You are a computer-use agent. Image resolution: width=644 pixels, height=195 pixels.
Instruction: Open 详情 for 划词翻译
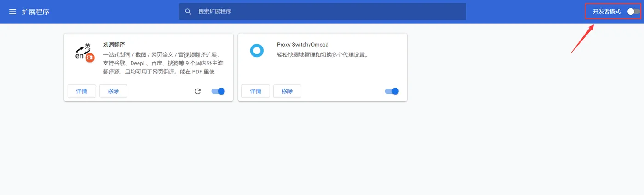[x=82, y=91]
